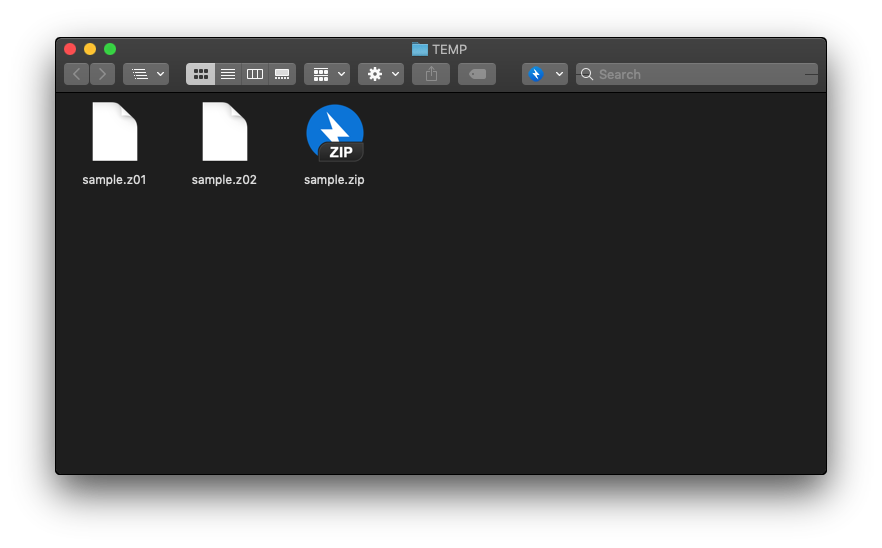Click inside the Search field
The height and width of the screenshot is (548, 882).
700,74
